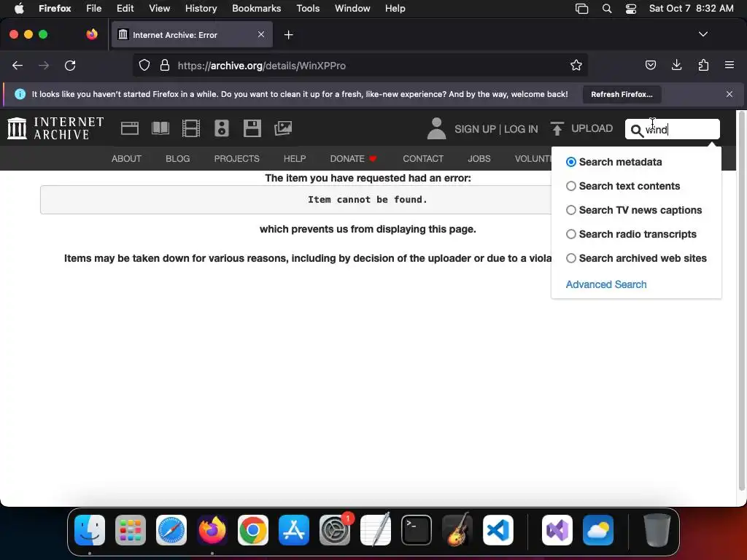Click the UPLOAD link text
Image resolution: width=747 pixels, height=560 pixels.
click(592, 128)
